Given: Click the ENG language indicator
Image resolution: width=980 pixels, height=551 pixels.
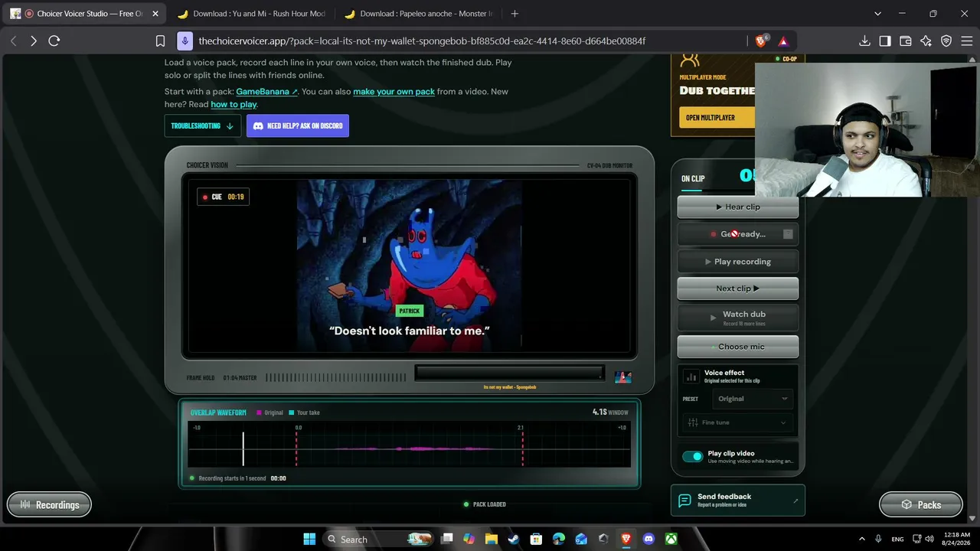Looking at the screenshot, I should tap(897, 539).
